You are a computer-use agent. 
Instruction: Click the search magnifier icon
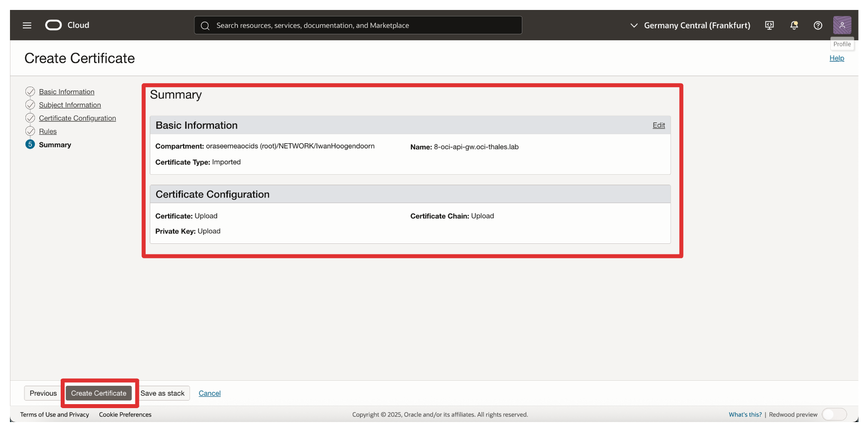click(205, 26)
